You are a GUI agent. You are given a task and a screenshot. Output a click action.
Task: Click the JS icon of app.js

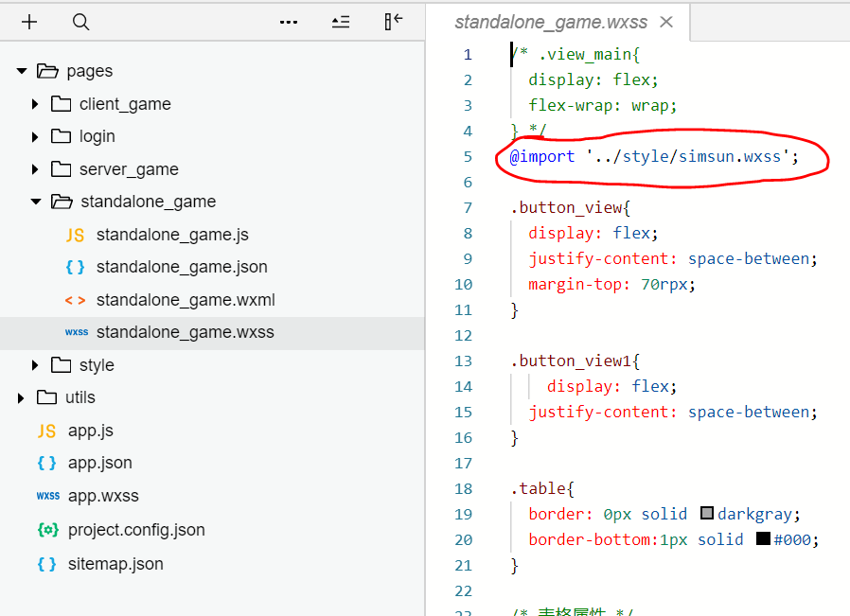coord(46,431)
